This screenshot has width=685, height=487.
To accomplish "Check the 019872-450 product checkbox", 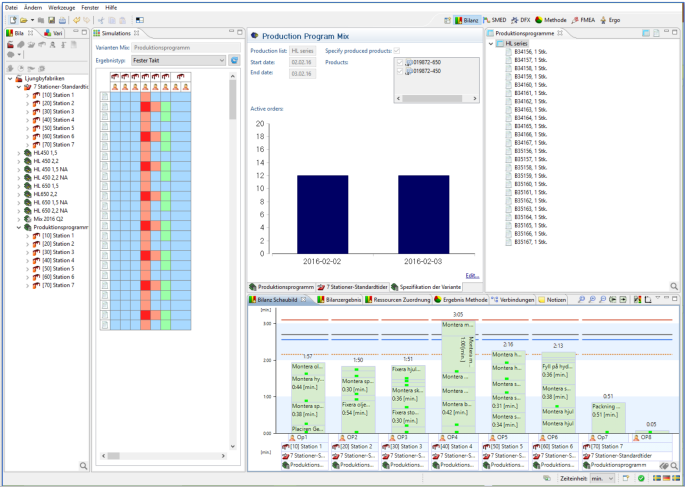I will click(x=401, y=71).
